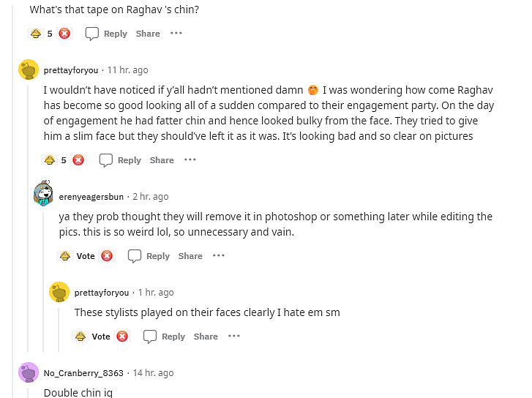Open more options for prettayforyou's long comment

[190, 159]
